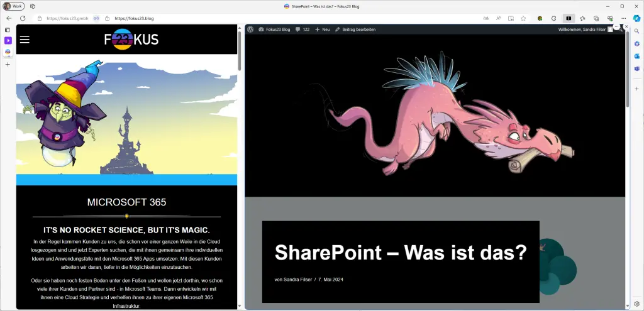Select the purple play-icon pinned tab

[8, 40]
